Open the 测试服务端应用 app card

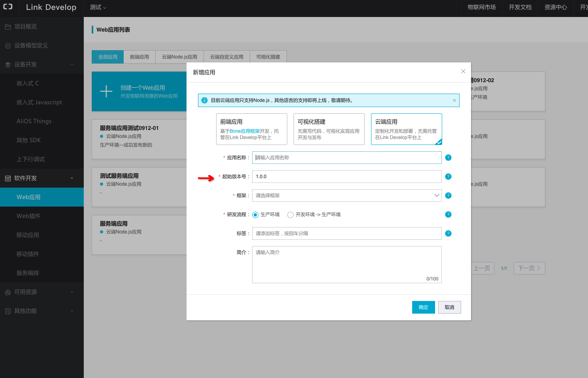(x=139, y=187)
